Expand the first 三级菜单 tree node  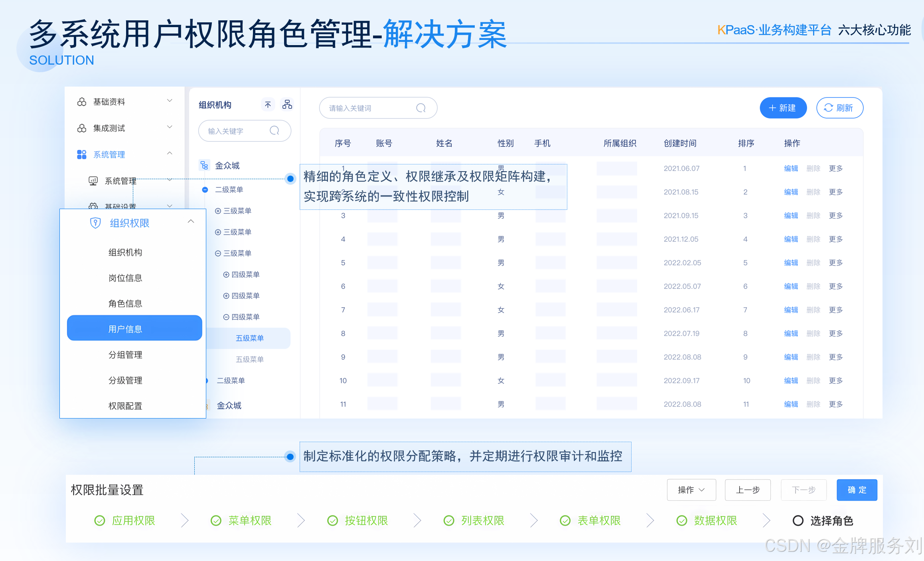pos(218,211)
